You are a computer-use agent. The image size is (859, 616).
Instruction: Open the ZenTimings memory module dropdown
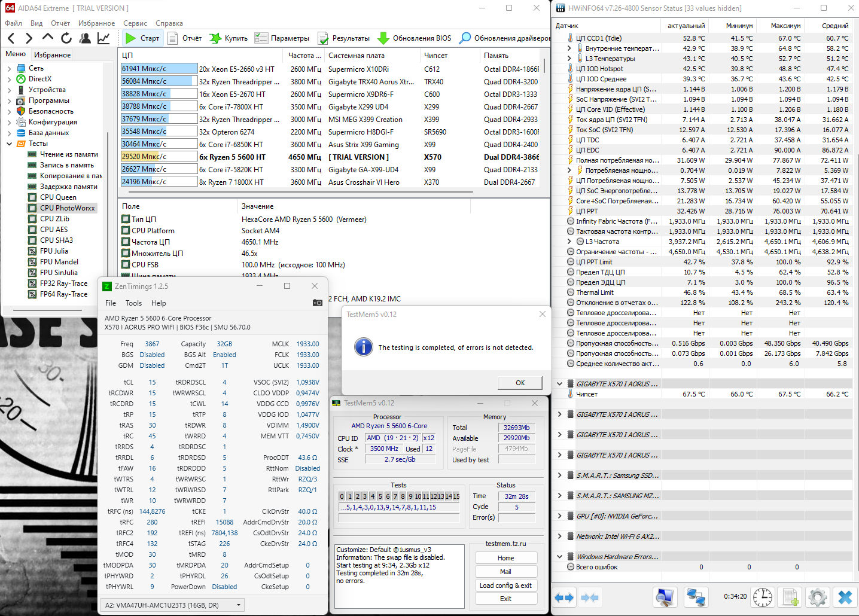click(x=173, y=605)
